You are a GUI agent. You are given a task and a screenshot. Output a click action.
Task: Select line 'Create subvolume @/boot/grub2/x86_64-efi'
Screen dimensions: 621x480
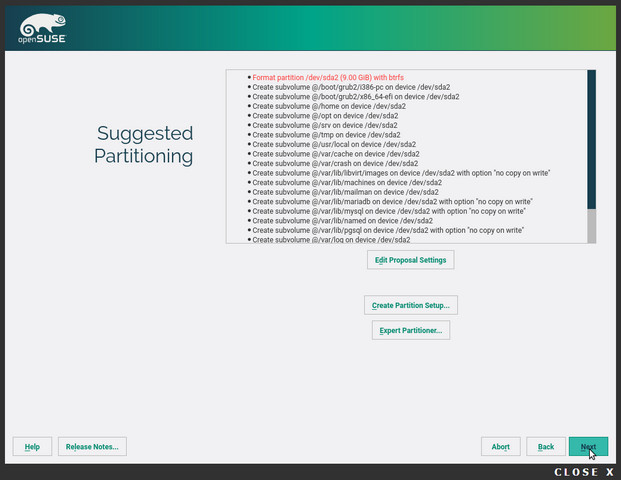356,97
